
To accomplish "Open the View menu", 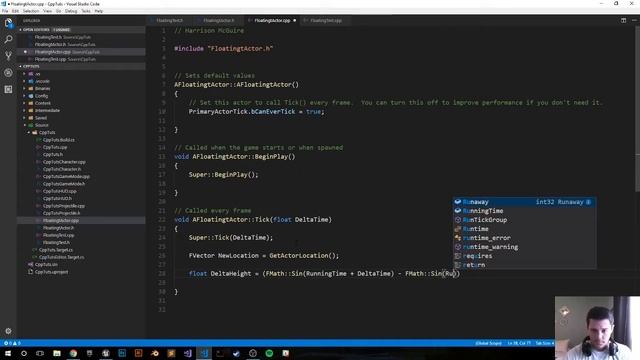I will coord(47,11).
